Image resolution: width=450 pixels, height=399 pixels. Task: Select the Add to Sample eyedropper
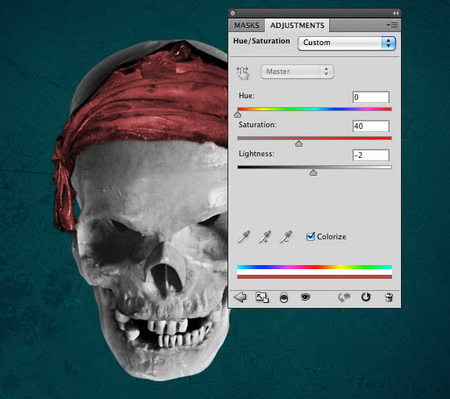click(x=265, y=237)
